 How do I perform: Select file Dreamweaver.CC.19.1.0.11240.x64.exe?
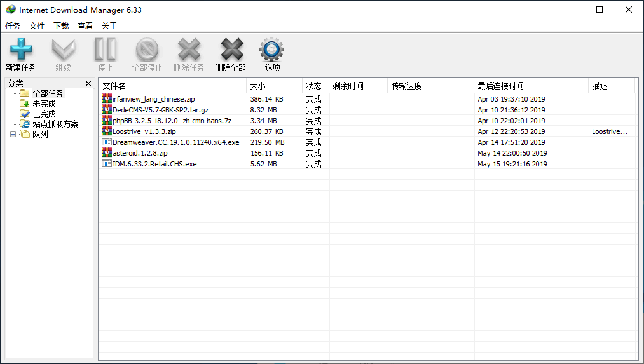pyautogui.click(x=176, y=142)
